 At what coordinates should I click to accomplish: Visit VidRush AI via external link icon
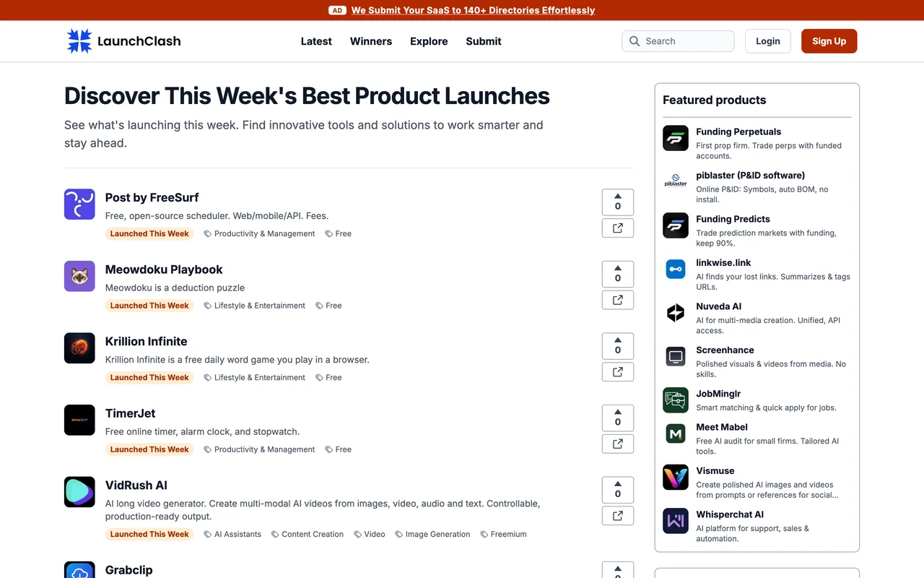(x=618, y=516)
